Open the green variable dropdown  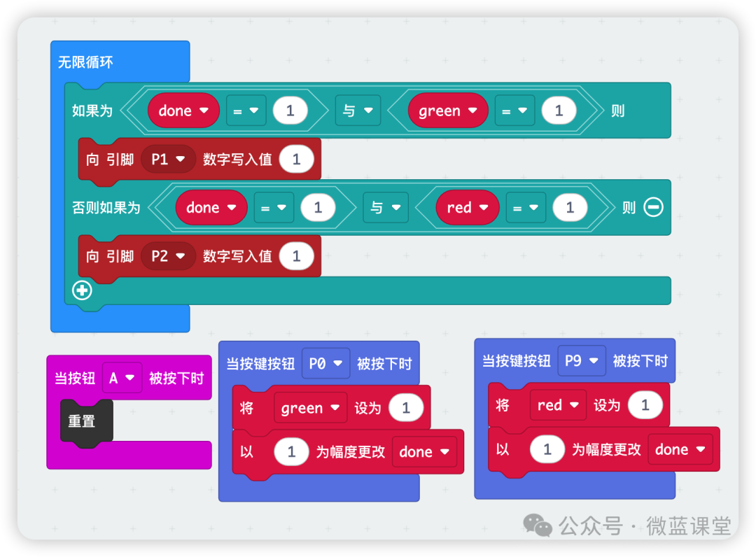[x=448, y=111]
